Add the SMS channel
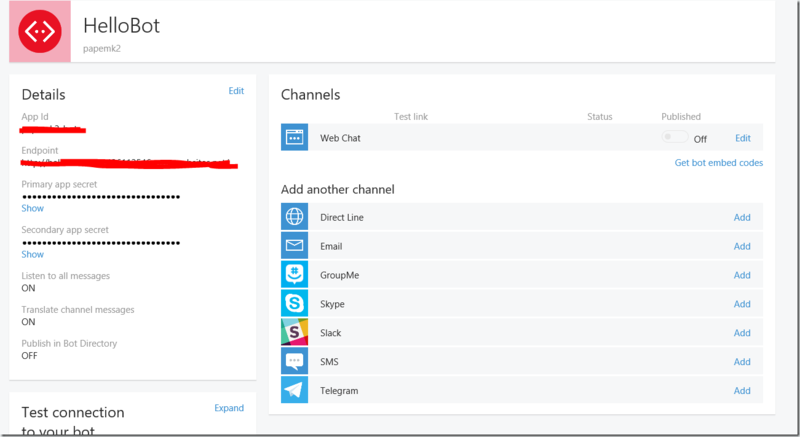The height and width of the screenshot is (437, 800). [x=742, y=362]
